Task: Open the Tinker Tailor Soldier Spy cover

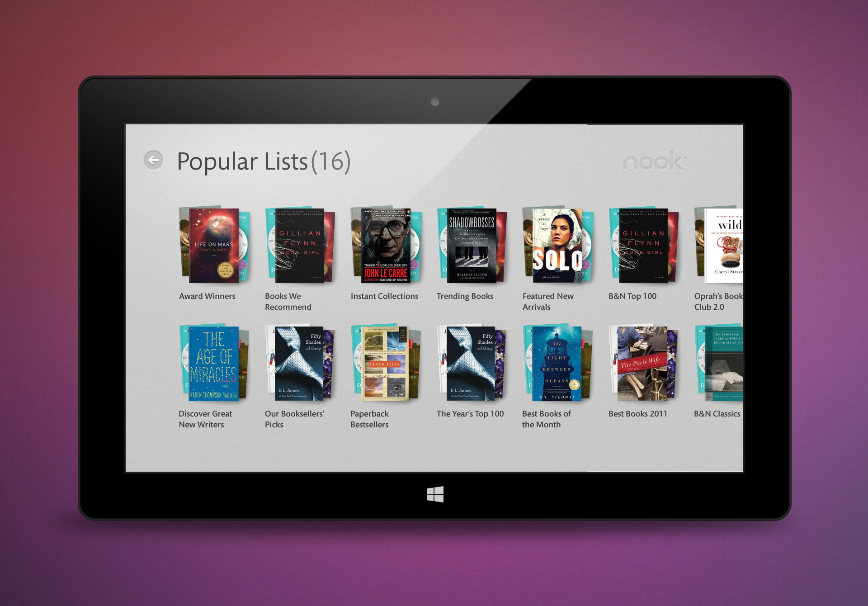Action: (x=386, y=246)
